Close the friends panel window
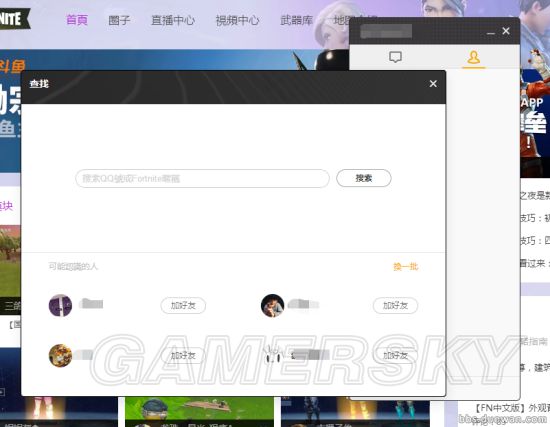Screen dimensions: 550x427 [x=506, y=31]
